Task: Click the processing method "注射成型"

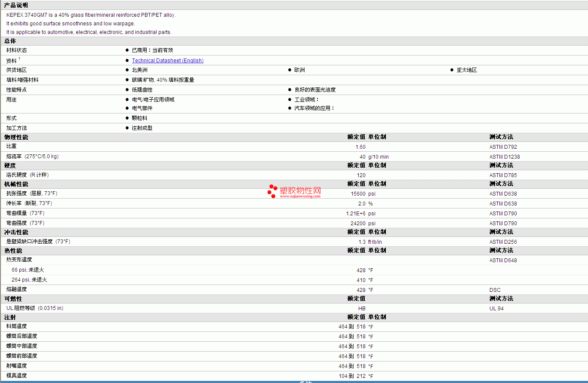Action: 142,128
